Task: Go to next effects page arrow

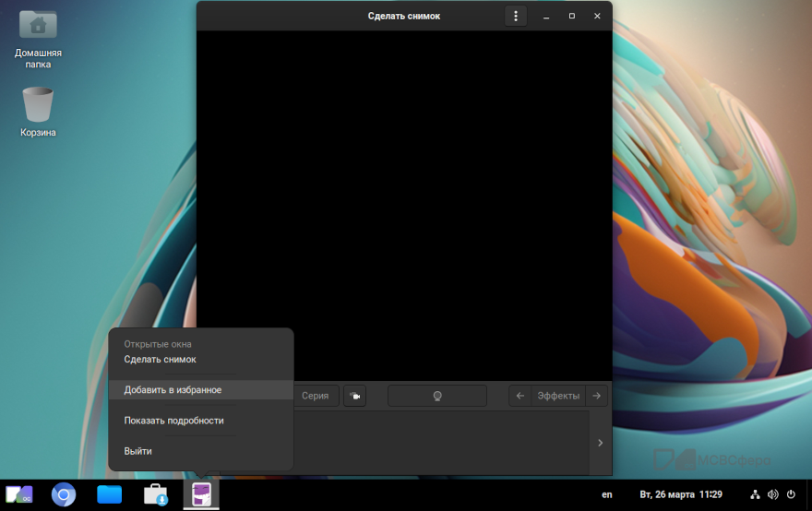Action: point(597,396)
